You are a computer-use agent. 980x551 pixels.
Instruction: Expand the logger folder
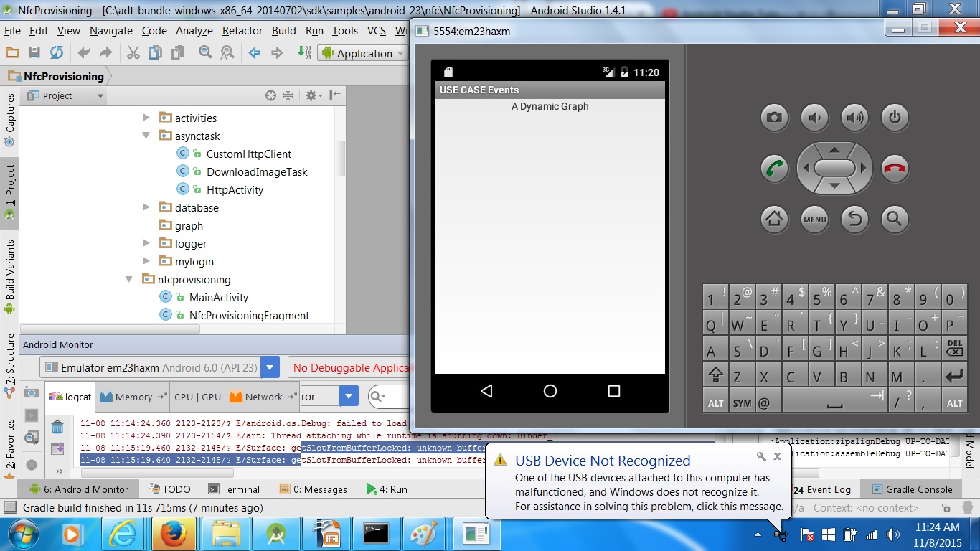click(146, 243)
